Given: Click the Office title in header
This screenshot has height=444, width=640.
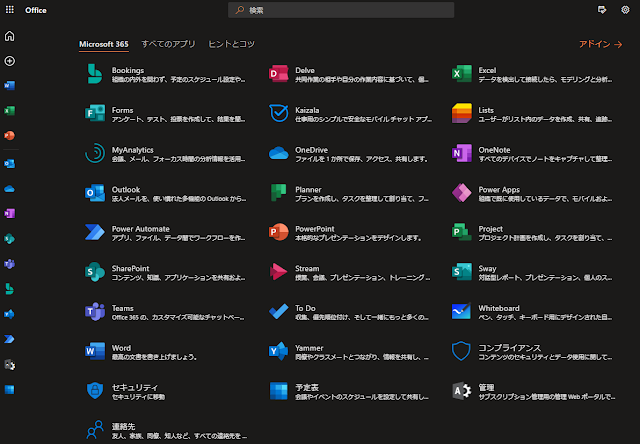Looking at the screenshot, I should coord(36,10).
